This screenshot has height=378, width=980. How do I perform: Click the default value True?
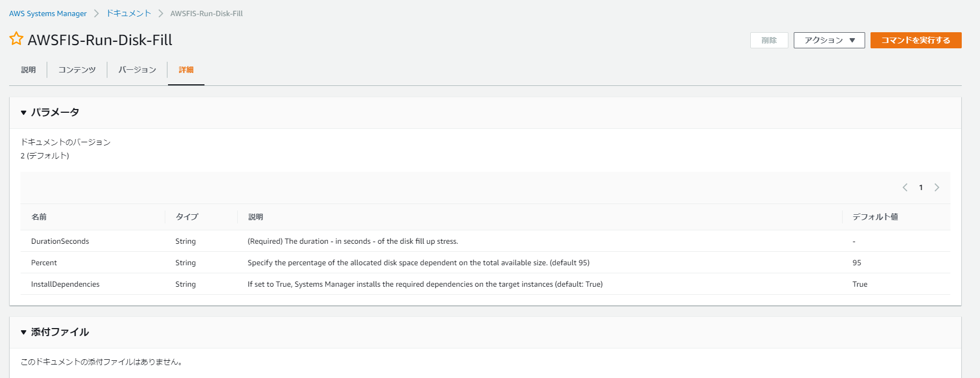click(x=860, y=284)
